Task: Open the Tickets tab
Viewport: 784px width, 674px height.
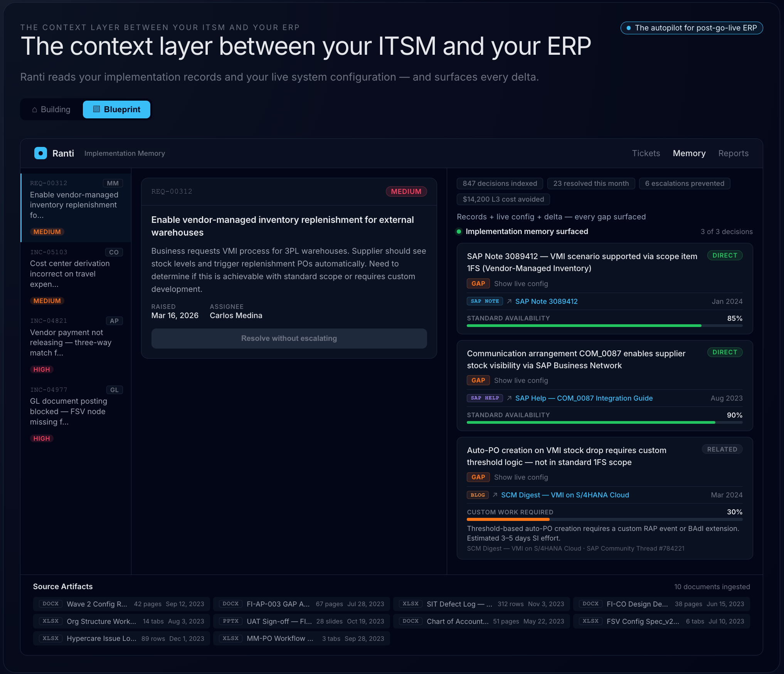Action: pyautogui.click(x=646, y=153)
